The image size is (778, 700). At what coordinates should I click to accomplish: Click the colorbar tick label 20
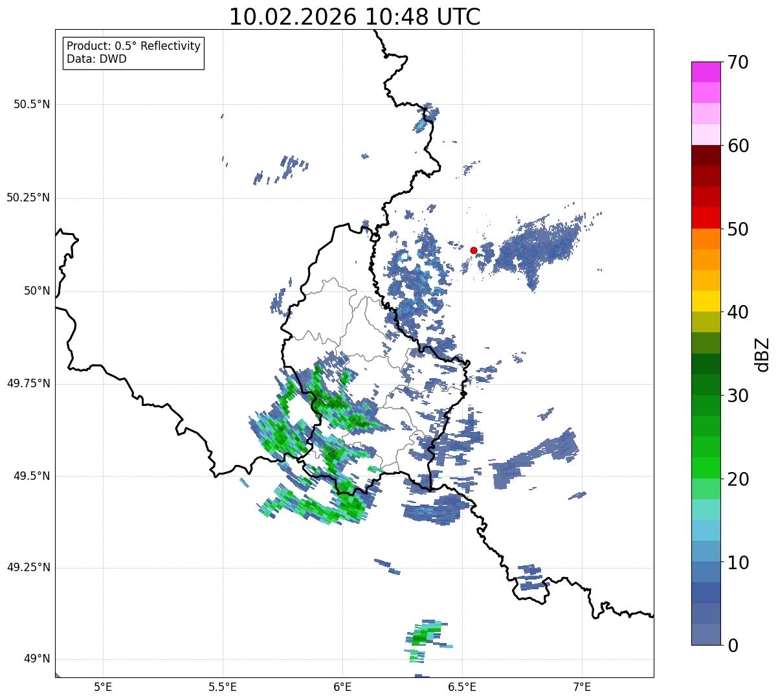point(737,479)
